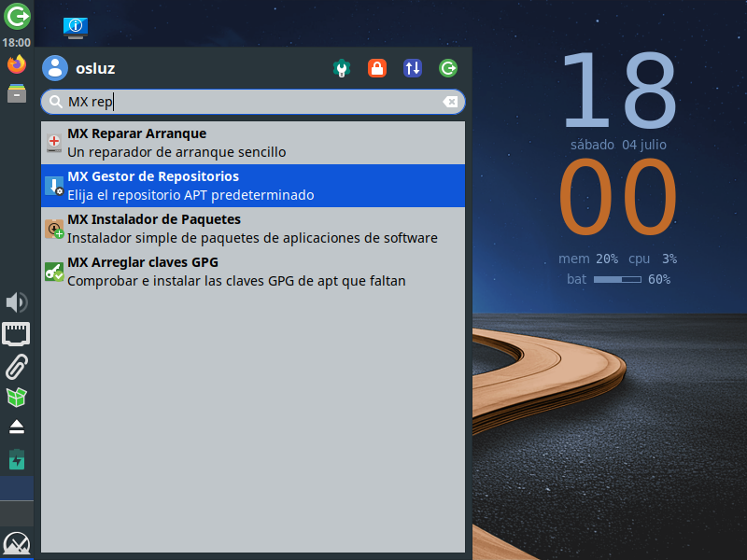Viewport: 747px width, 560px height.
Task: Open the clipboard paperclip icon
Action: tap(17, 366)
